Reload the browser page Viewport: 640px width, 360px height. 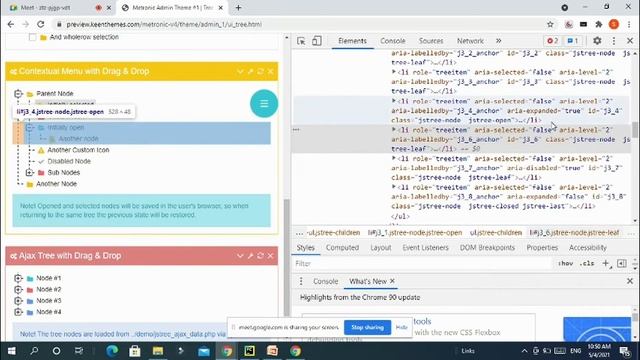[40, 24]
